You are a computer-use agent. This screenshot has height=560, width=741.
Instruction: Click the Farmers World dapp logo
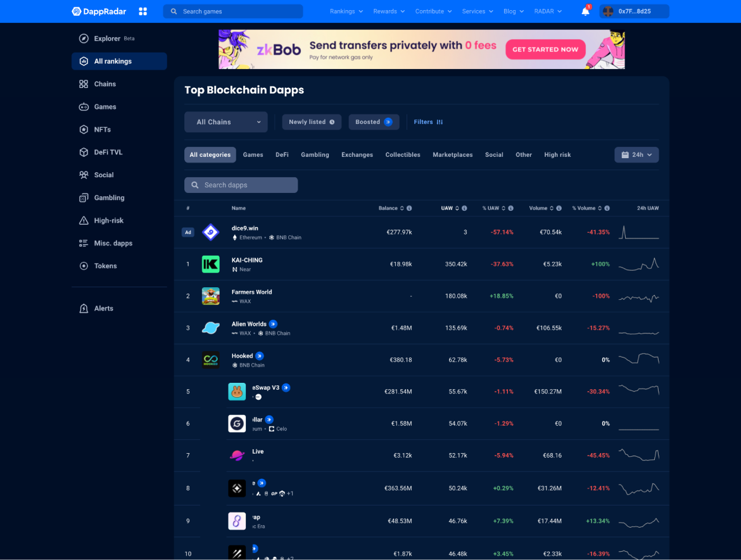[x=211, y=296]
